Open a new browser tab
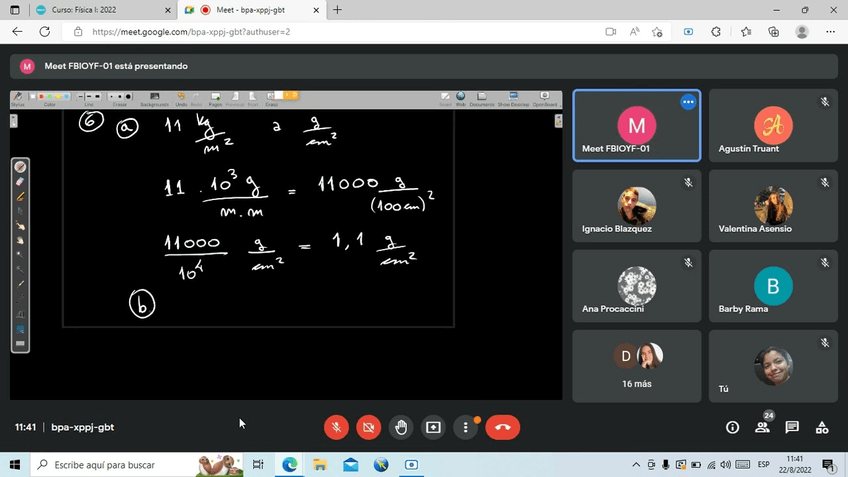The height and width of the screenshot is (477, 848). pos(337,10)
